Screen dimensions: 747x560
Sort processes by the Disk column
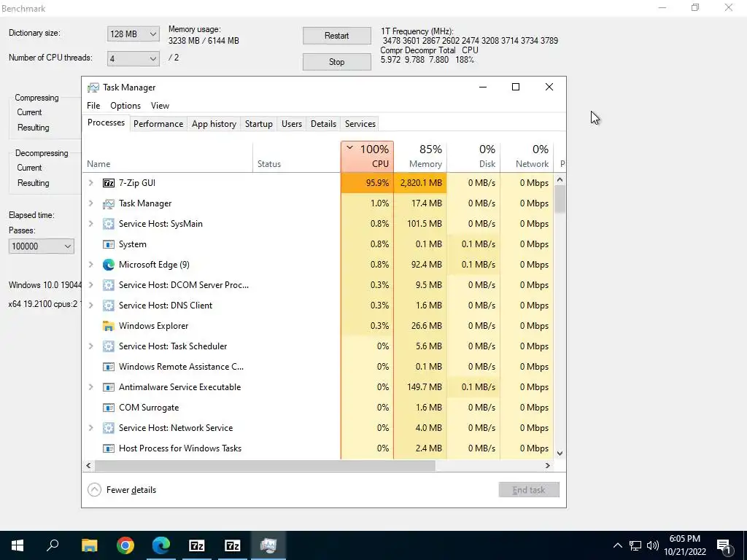(473, 157)
